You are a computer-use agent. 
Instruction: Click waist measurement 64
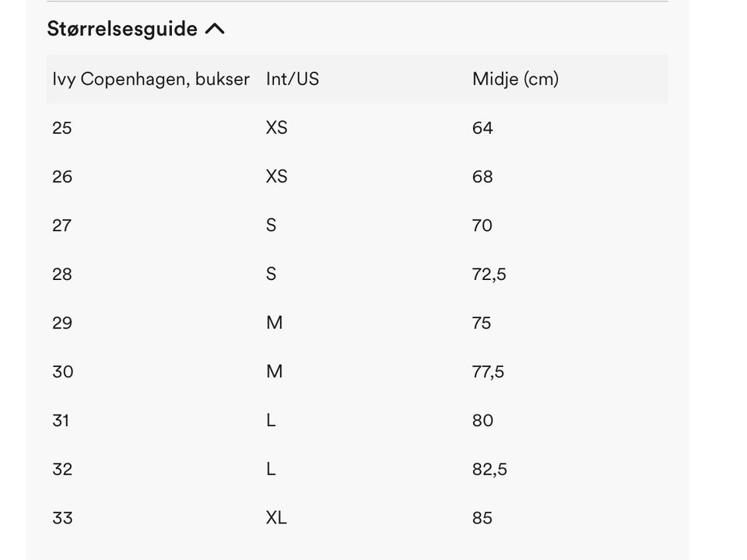[x=482, y=128]
